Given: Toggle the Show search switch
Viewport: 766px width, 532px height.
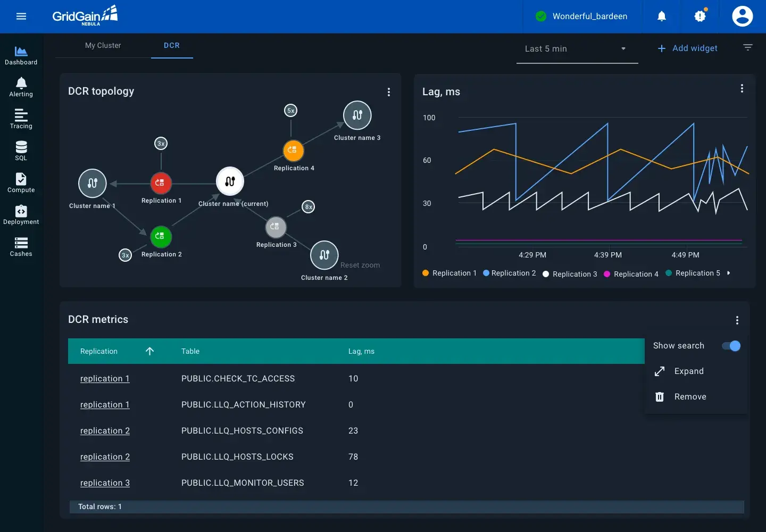Looking at the screenshot, I should (x=731, y=346).
